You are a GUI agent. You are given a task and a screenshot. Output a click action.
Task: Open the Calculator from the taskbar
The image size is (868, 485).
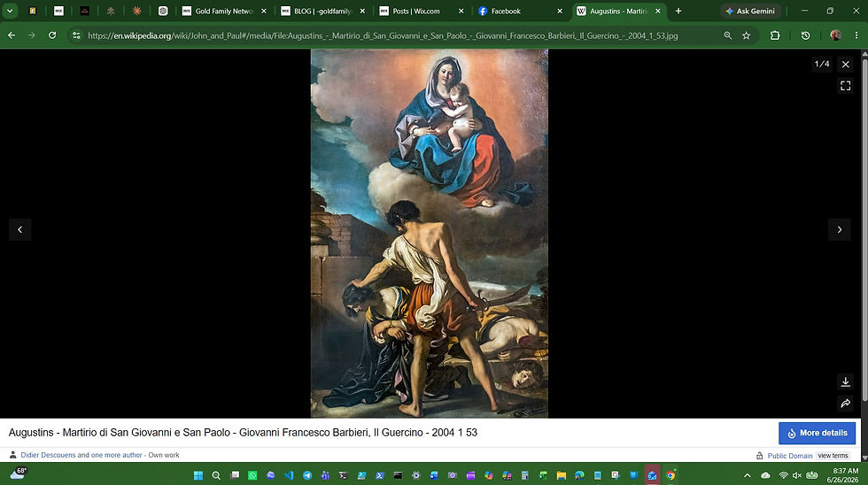click(x=524, y=475)
